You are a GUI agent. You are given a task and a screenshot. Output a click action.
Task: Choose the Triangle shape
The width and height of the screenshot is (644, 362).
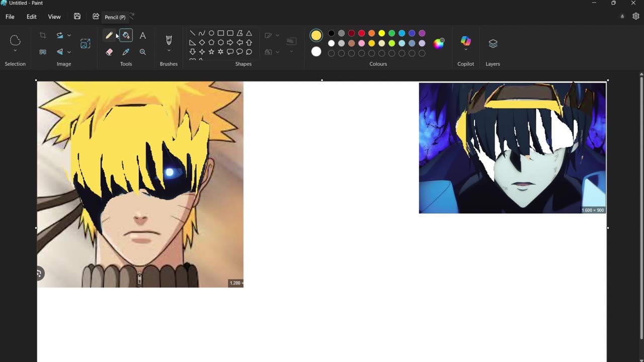249,33
